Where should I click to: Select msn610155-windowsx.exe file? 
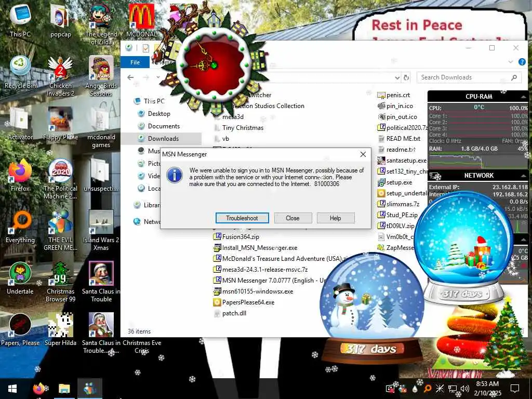point(253,291)
